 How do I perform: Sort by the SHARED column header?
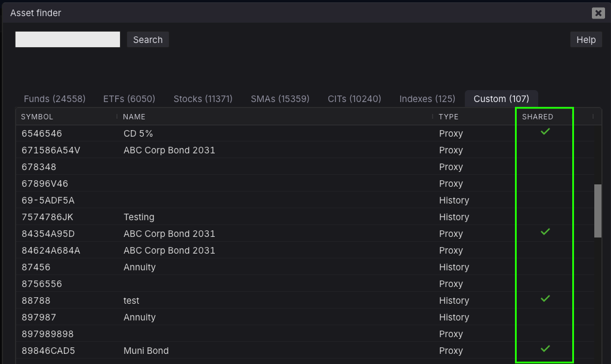[538, 117]
